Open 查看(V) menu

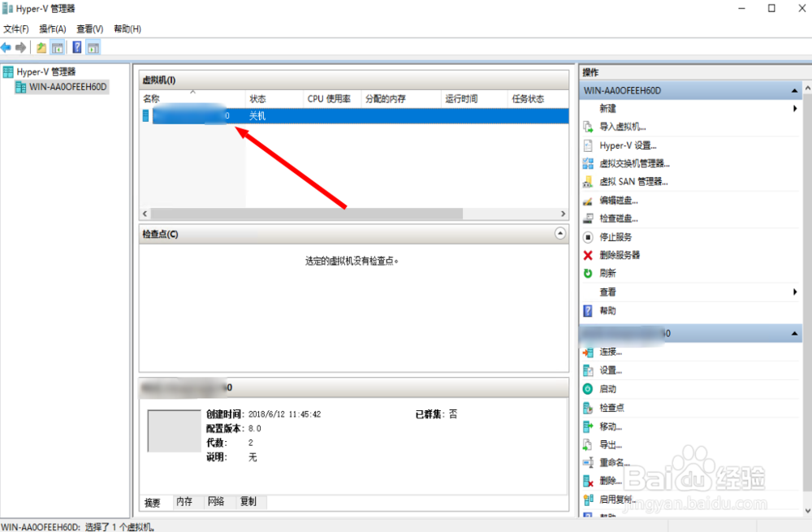pos(90,29)
